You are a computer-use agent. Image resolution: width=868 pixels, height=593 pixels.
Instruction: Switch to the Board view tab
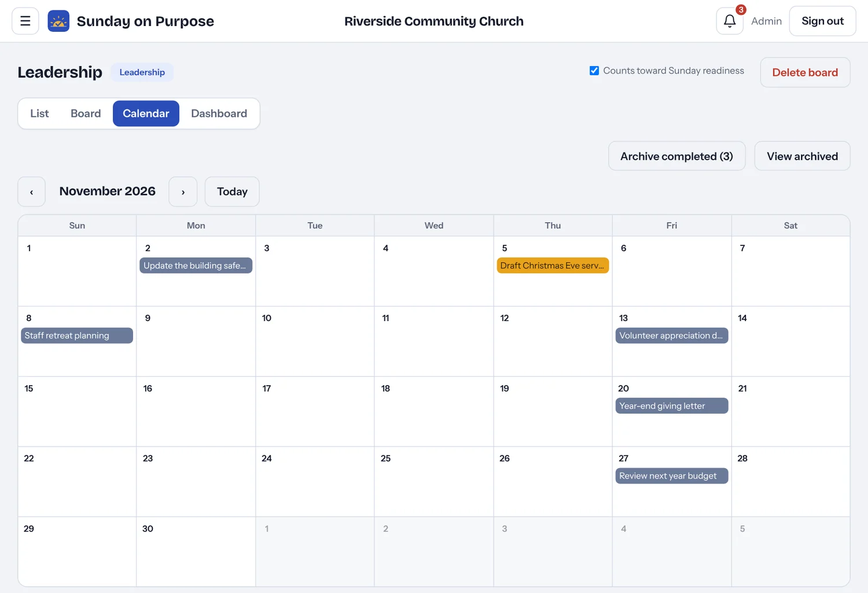click(86, 113)
